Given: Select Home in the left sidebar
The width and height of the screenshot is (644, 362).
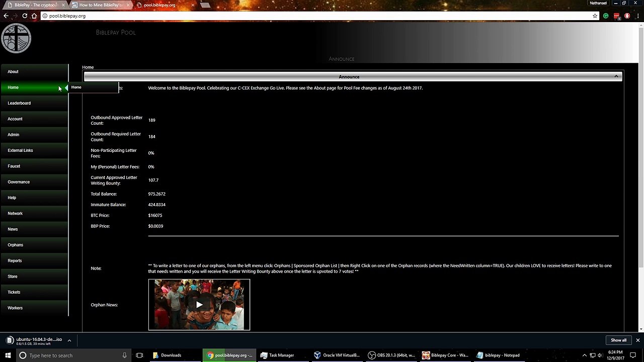Looking at the screenshot, I should 34,87.
